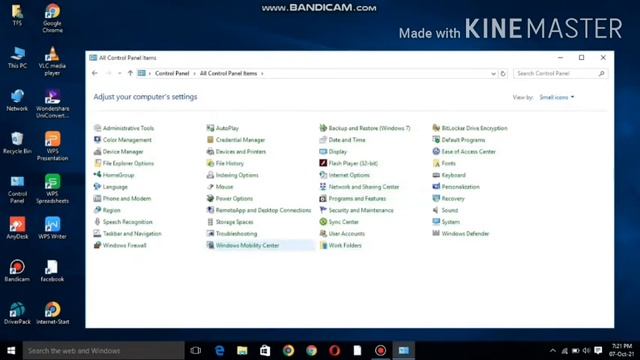Click All Control Panel Items breadcrumb

pyautogui.click(x=228, y=73)
